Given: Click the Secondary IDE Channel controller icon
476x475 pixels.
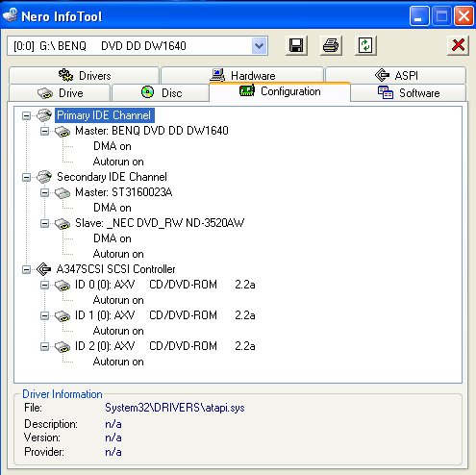Looking at the screenshot, I should tap(44, 177).
